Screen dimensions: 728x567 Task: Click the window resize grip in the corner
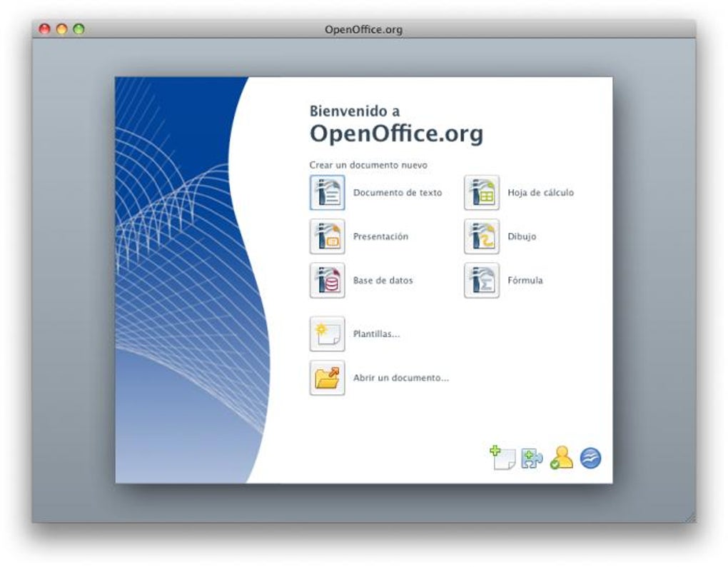(690, 517)
